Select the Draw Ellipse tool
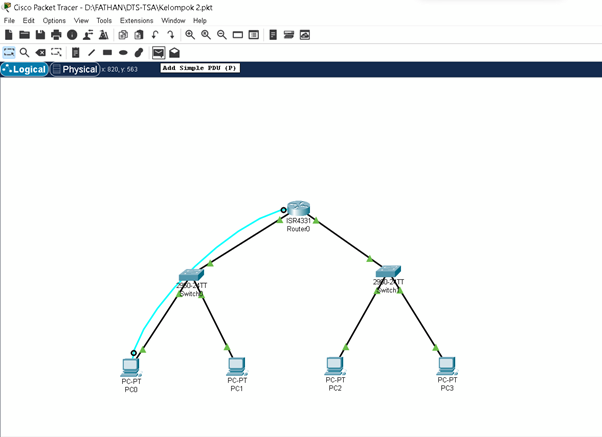 [123, 53]
